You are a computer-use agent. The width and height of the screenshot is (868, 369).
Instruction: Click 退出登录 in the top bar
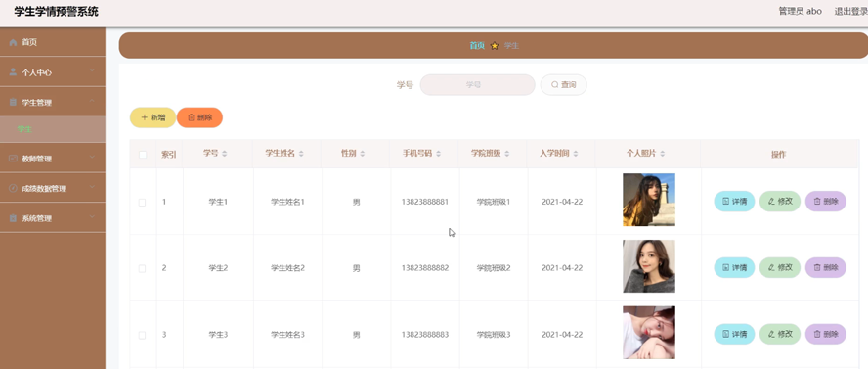coord(850,11)
